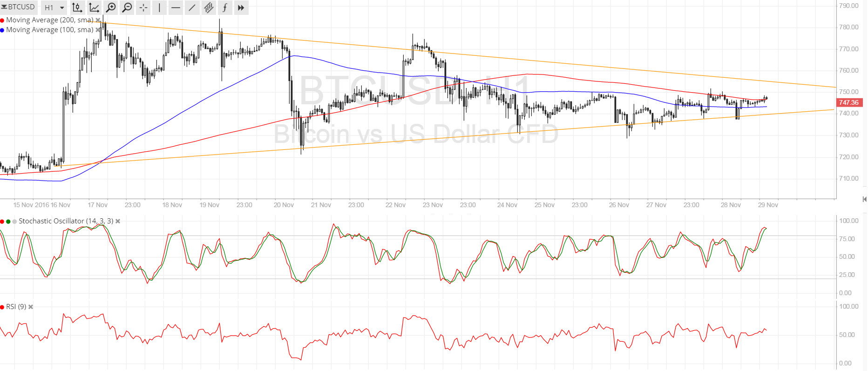The height and width of the screenshot is (371, 868).
Task: Click the double-arrow fast forward toolbar button
Action: point(241,7)
